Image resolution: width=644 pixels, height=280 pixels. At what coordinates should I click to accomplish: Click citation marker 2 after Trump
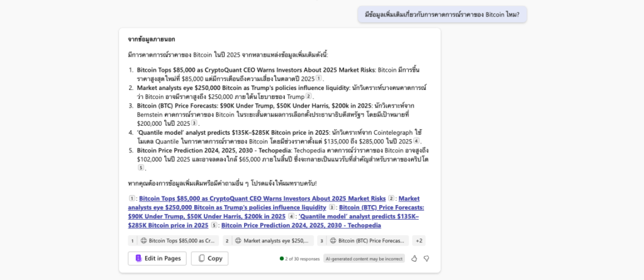click(309, 97)
